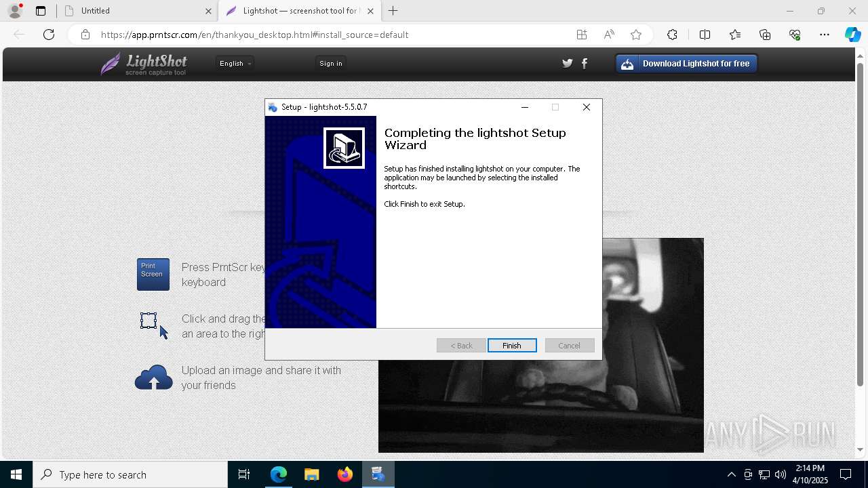Click the disabled Back button in Setup
This screenshot has width=868, height=488.
coord(461,346)
